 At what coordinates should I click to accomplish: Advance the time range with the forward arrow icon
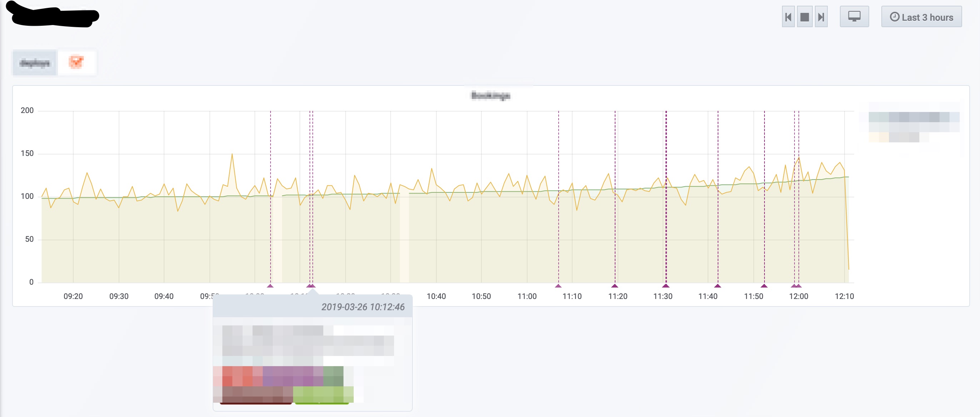tap(821, 17)
